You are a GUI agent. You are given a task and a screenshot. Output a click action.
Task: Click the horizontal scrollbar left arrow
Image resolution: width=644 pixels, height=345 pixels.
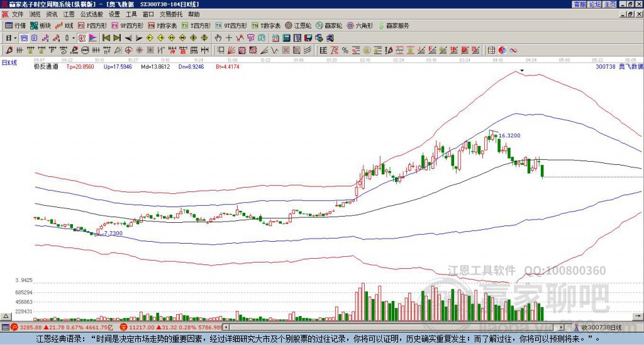point(226,327)
